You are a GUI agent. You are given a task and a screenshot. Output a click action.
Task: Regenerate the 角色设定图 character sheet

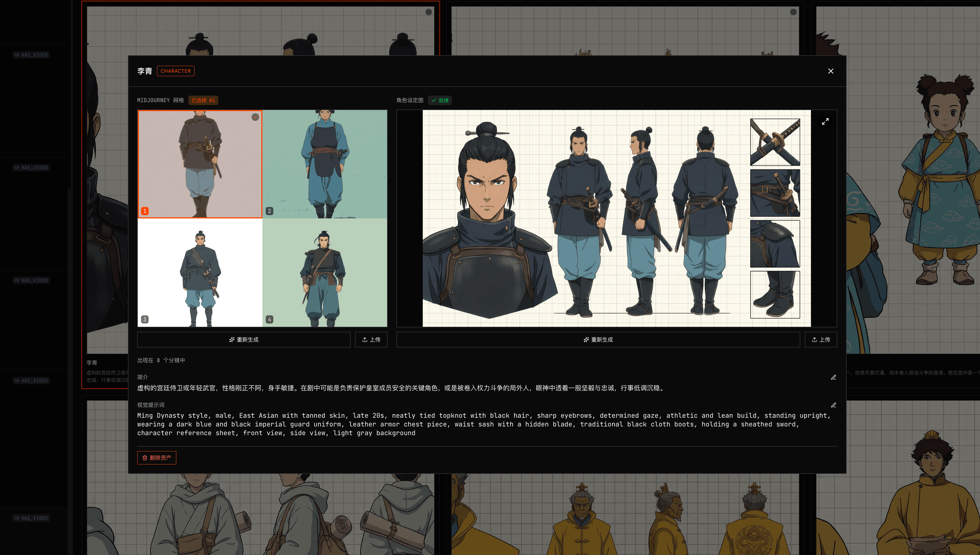point(598,340)
